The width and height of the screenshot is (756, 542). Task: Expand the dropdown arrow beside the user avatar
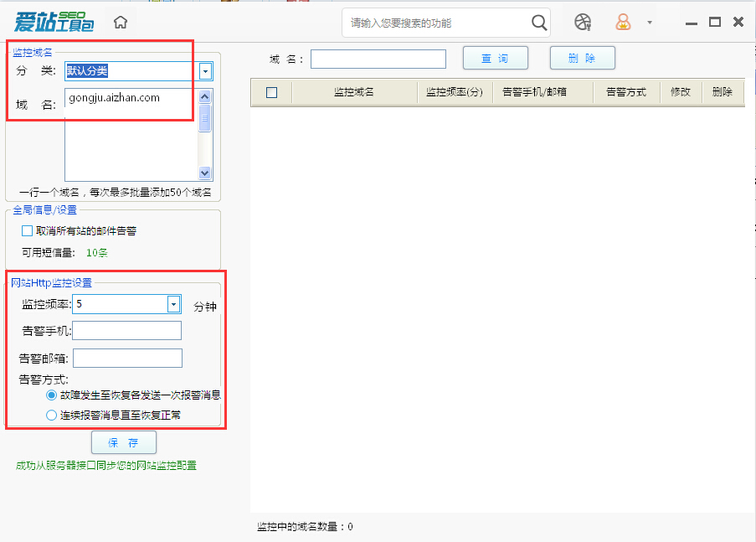coord(648,23)
